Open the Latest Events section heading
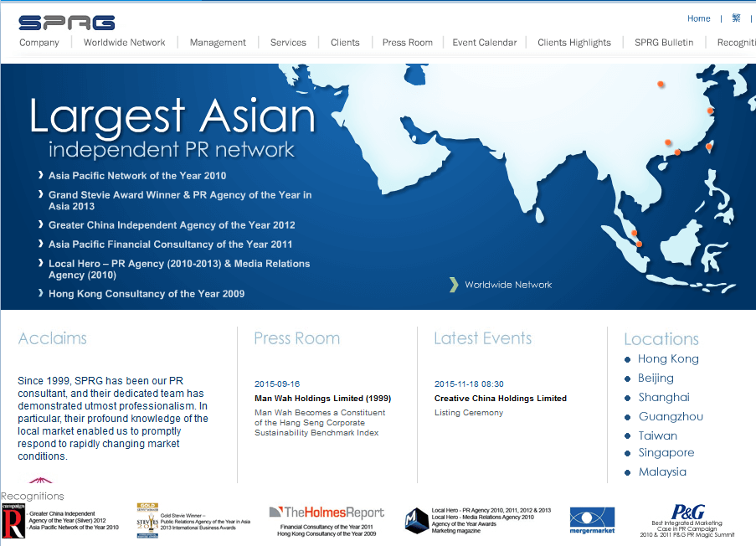 pos(482,338)
